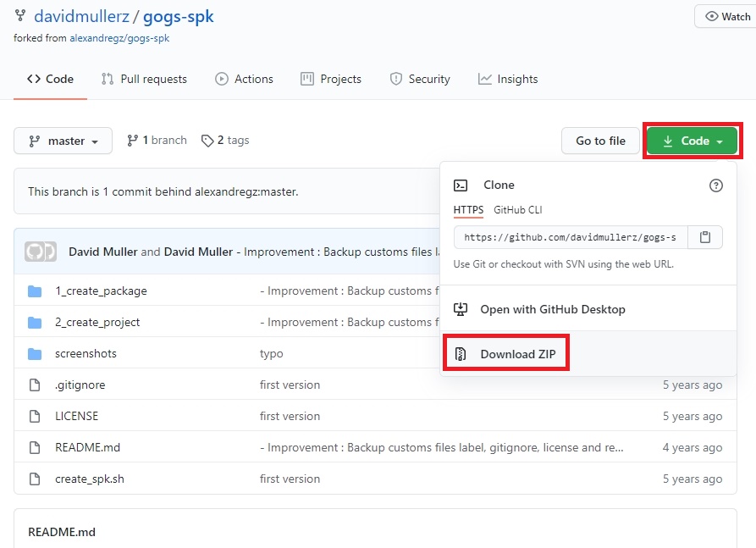Open the 1_create_package folder
This screenshot has width=756, height=548.
coord(101,291)
